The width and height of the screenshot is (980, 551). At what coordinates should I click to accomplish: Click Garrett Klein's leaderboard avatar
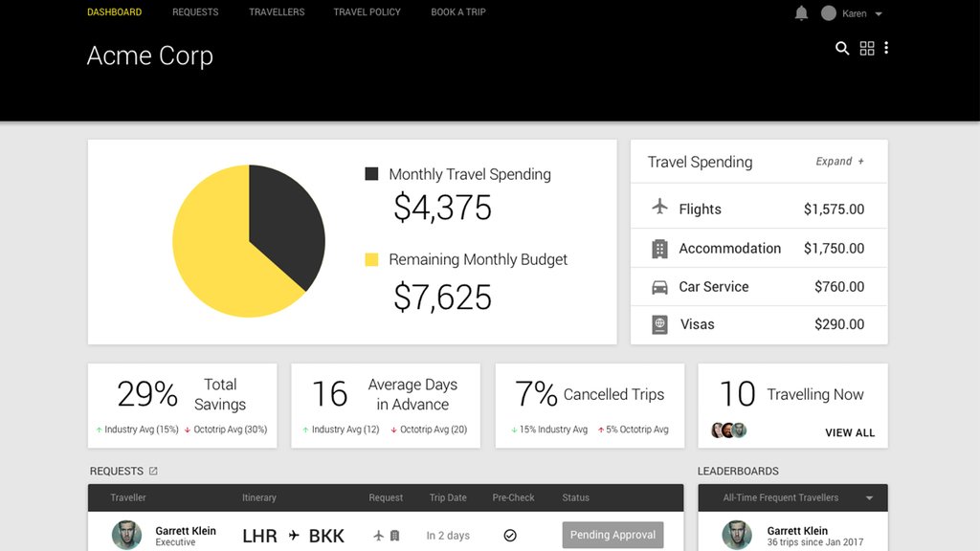(737, 536)
